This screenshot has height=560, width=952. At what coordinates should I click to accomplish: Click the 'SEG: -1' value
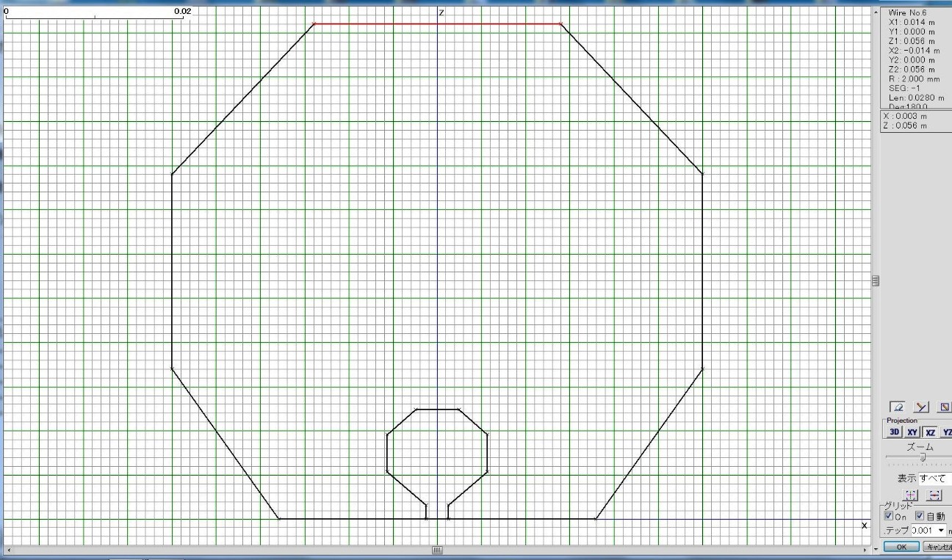(x=903, y=88)
